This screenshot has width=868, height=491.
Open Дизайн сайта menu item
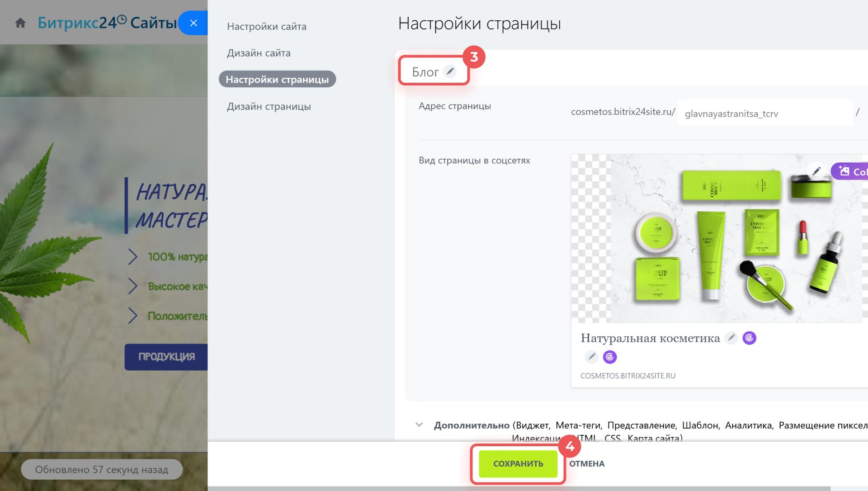point(259,53)
